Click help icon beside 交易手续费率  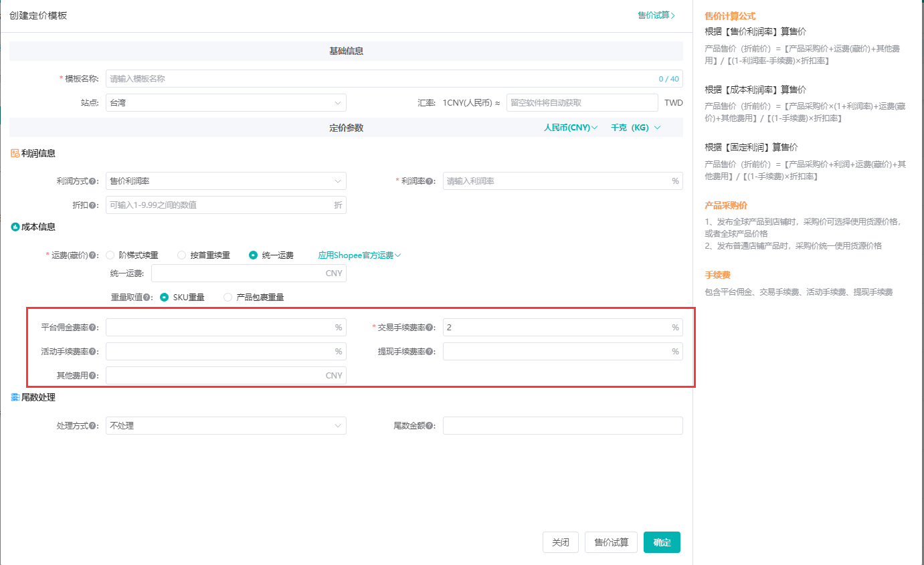[430, 328]
